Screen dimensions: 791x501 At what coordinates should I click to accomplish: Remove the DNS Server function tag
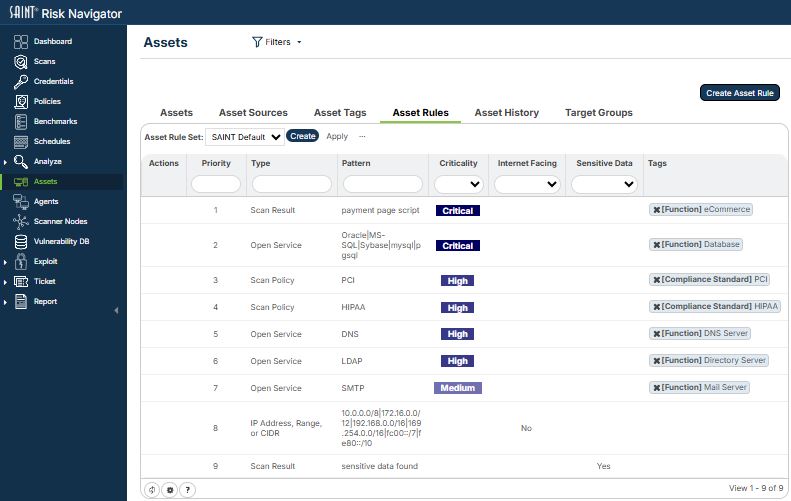(x=656, y=333)
